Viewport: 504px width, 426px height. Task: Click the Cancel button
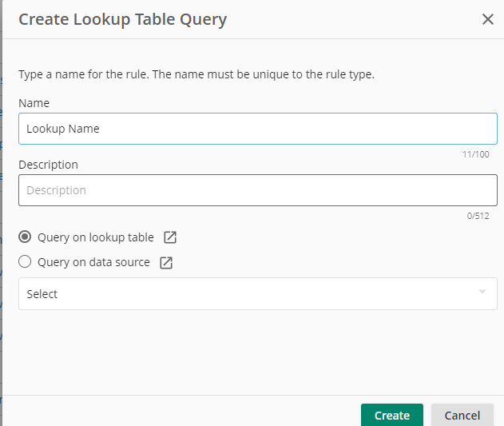coord(462,415)
